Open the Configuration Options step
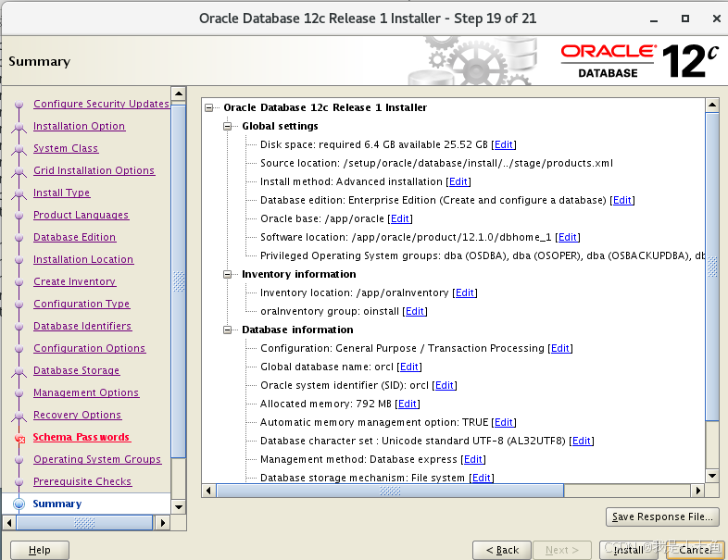The image size is (728, 560). (89, 348)
